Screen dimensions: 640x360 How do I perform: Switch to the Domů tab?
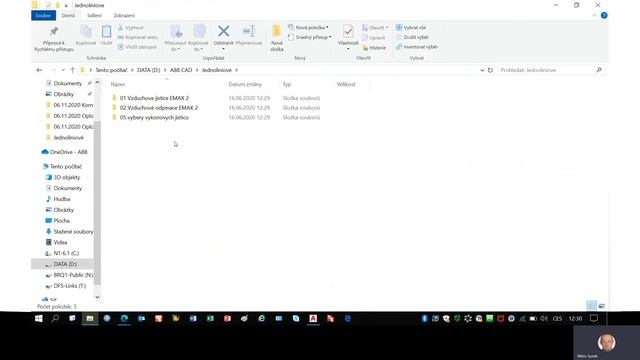68,16
